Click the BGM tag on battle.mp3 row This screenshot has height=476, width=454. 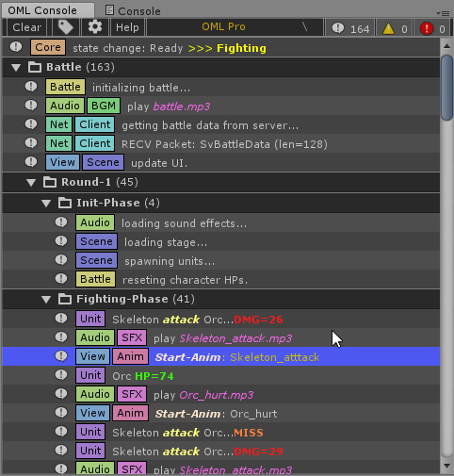tap(104, 106)
